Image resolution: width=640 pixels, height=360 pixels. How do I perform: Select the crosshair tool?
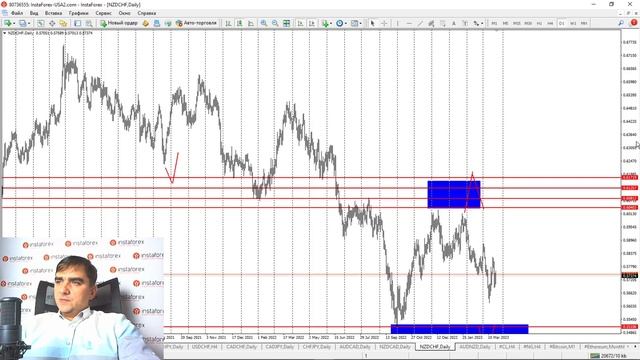coord(384,23)
